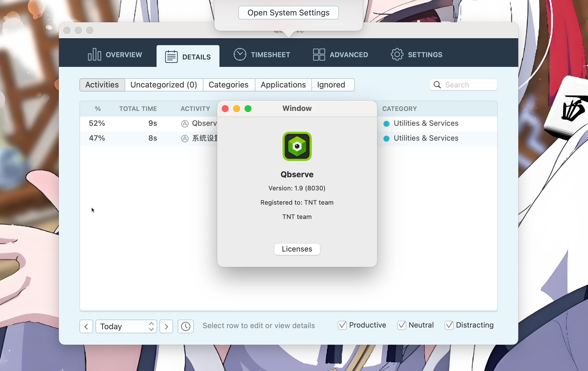Go to the next day
Image resolution: width=588 pixels, height=371 pixels.
click(x=166, y=326)
